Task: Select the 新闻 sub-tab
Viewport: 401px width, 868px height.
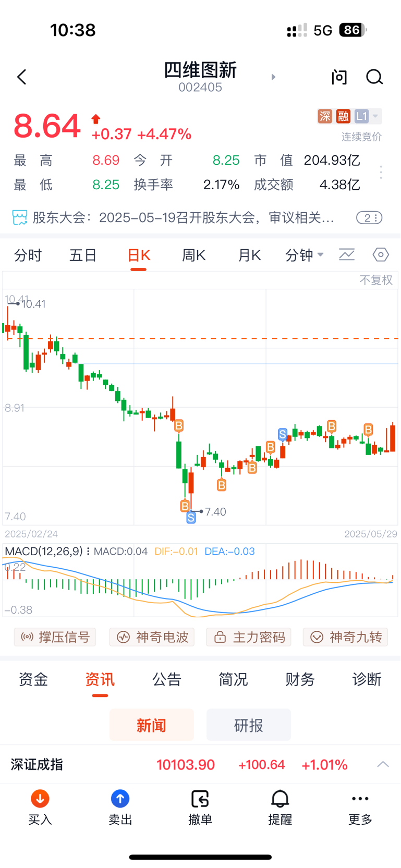Action: [152, 725]
